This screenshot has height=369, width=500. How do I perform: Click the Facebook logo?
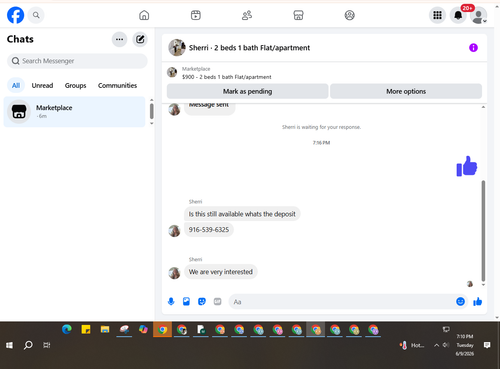pos(16,15)
